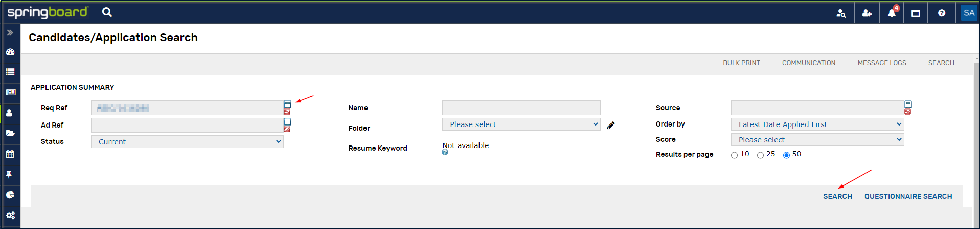Click the add candidate icon in header
The image size is (980, 229).
point(867,13)
